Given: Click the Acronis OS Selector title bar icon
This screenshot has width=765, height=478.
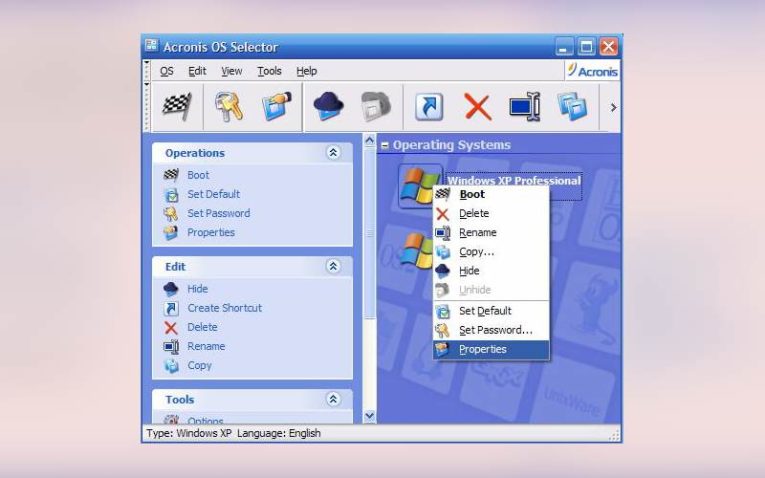Looking at the screenshot, I should [x=151, y=45].
